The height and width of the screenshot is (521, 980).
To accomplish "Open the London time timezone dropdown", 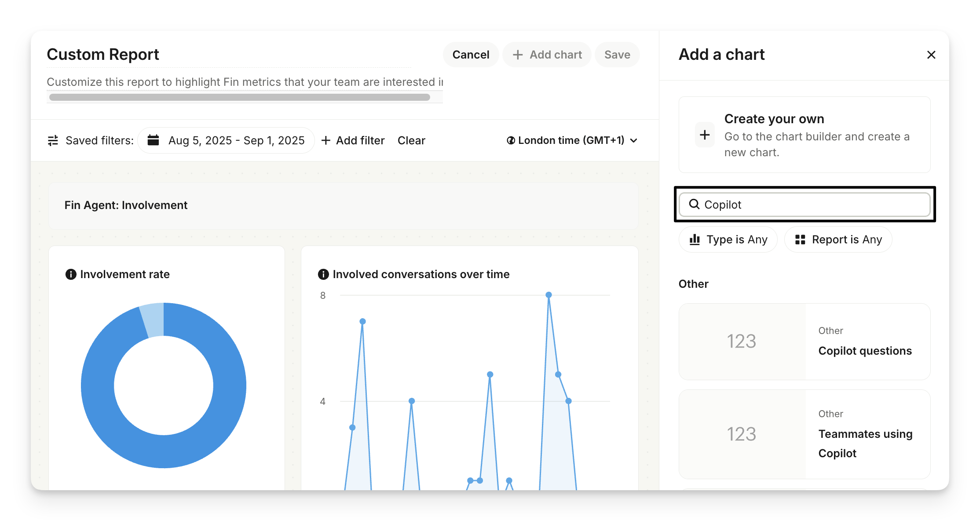I will 572,140.
